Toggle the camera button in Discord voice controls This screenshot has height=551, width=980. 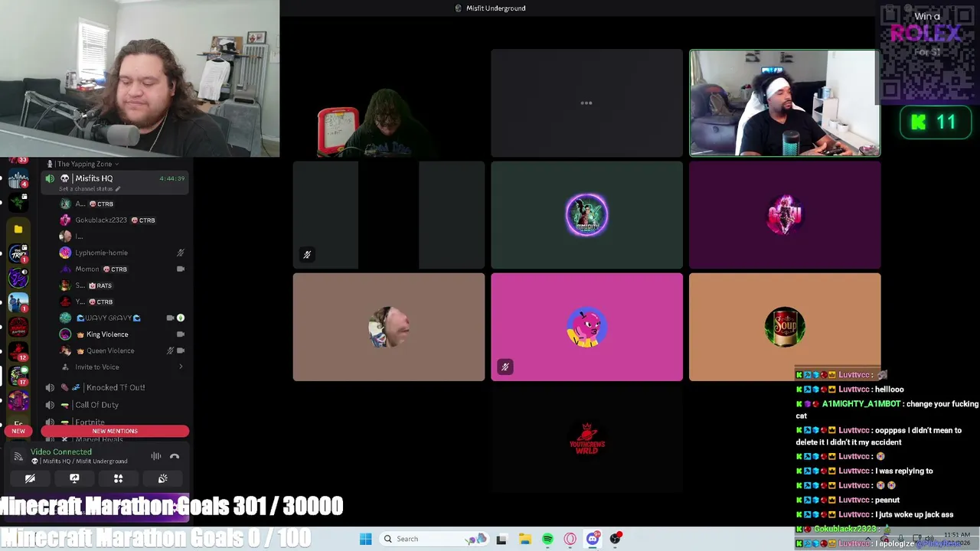[x=30, y=478]
